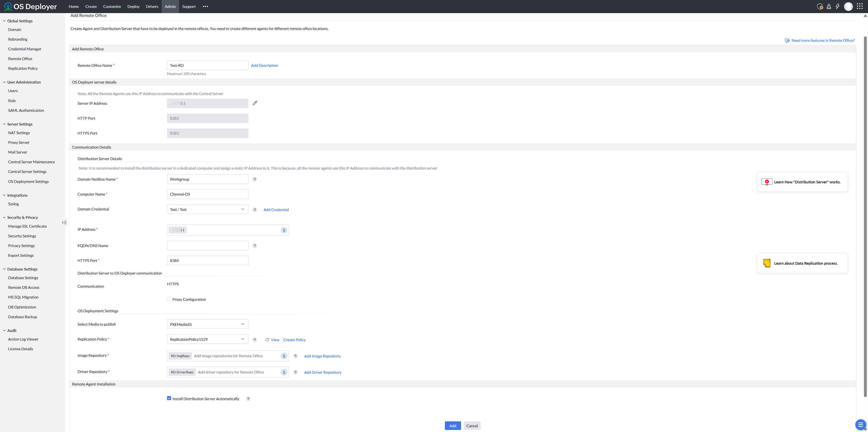Open the Select Media to publish dropdown

207,324
